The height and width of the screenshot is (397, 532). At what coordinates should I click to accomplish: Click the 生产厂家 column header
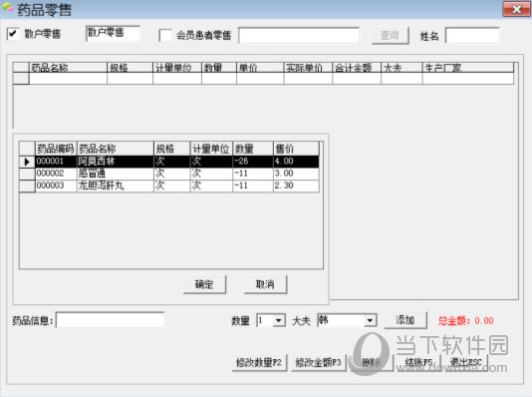[x=468, y=68]
